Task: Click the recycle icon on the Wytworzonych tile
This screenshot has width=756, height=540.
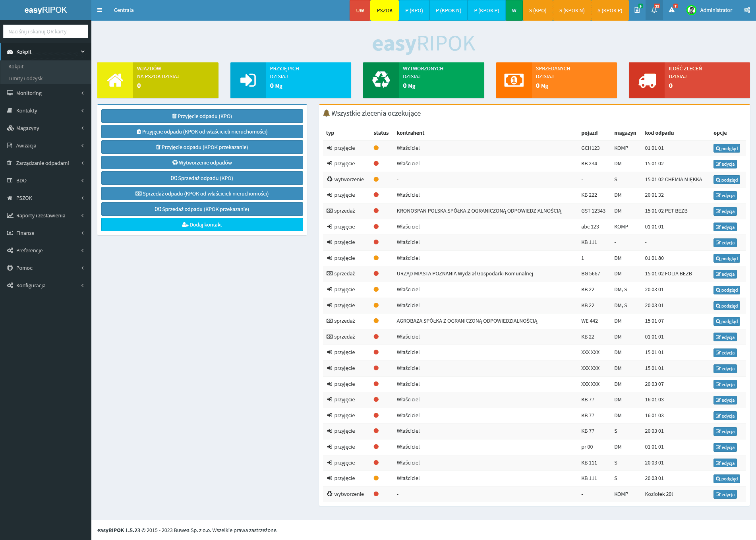Action: pyautogui.click(x=381, y=80)
